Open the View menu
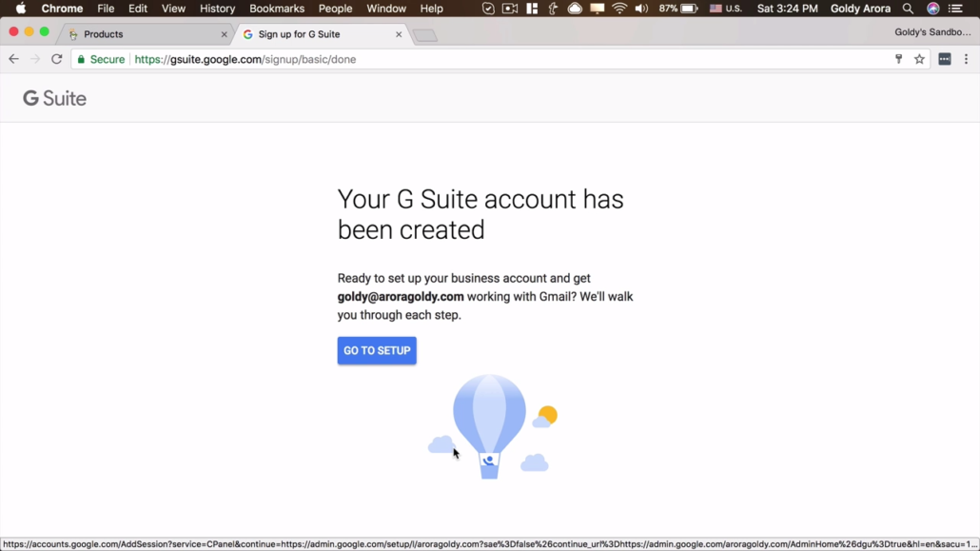 point(173,9)
